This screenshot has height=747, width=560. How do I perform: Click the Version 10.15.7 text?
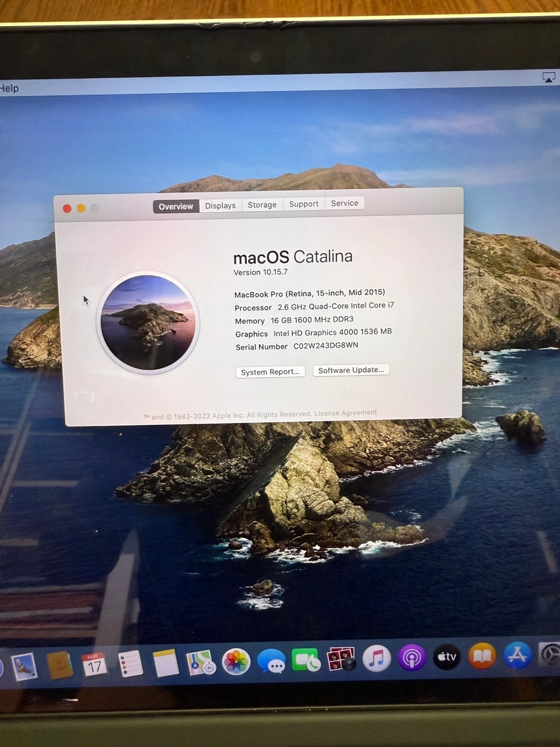point(260,272)
